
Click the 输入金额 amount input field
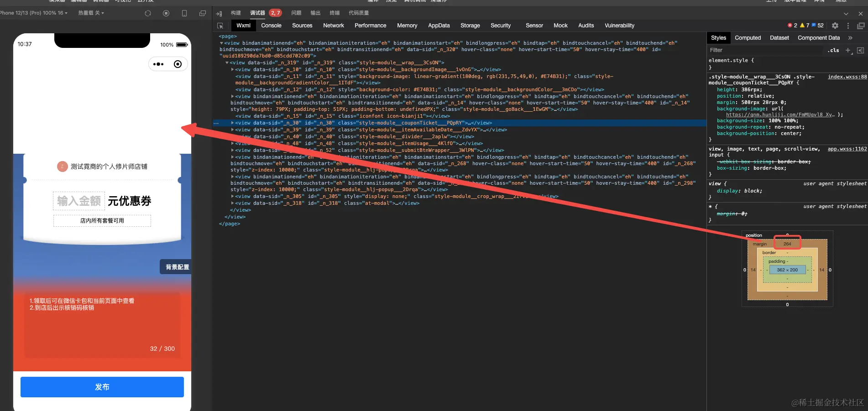click(79, 201)
